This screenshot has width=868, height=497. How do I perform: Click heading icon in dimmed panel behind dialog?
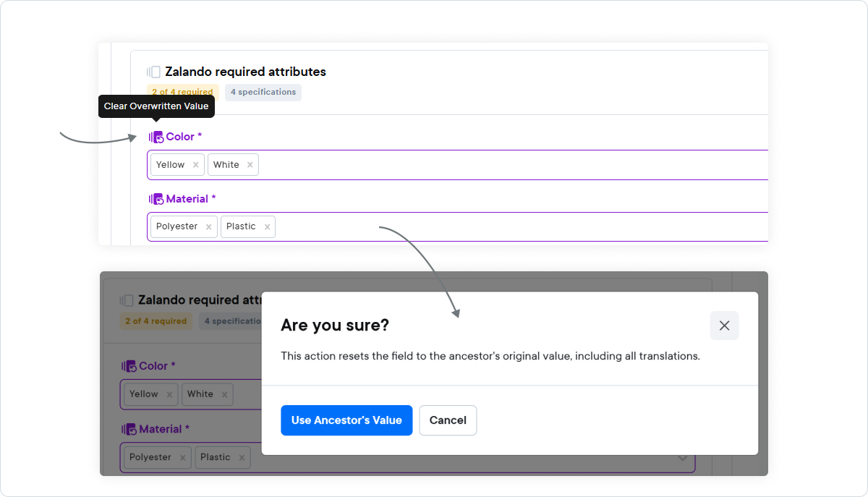coord(127,300)
